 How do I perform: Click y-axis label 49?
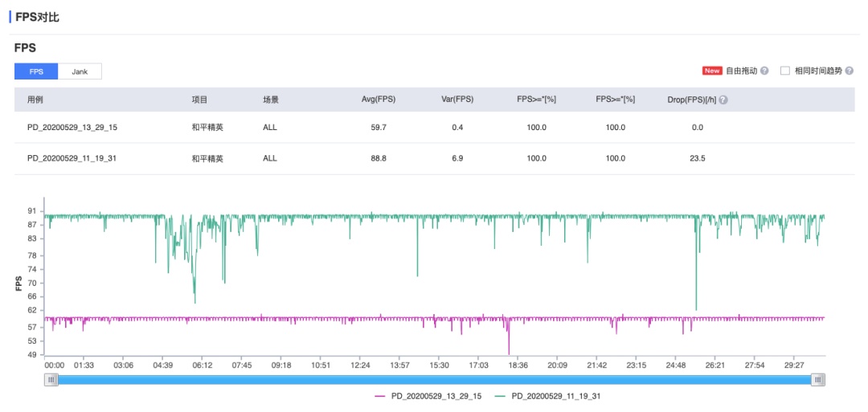pos(31,354)
